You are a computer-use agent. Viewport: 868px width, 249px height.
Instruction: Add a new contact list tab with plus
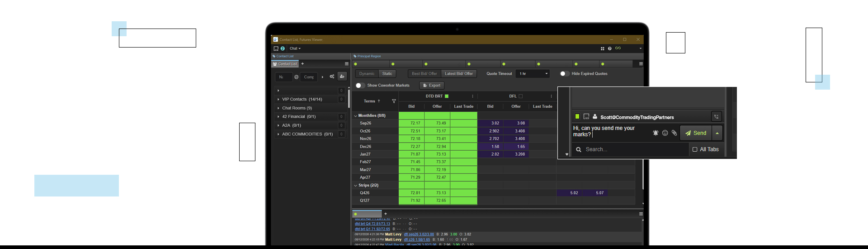click(x=302, y=64)
